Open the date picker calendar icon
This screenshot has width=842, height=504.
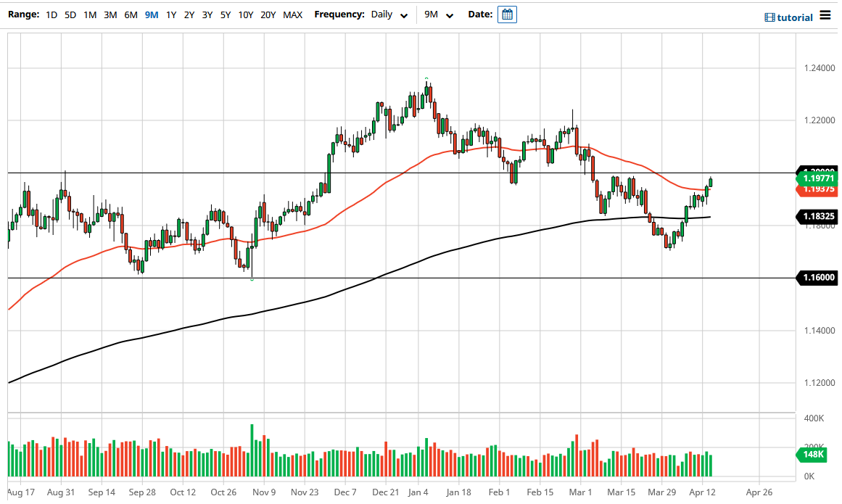(507, 15)
